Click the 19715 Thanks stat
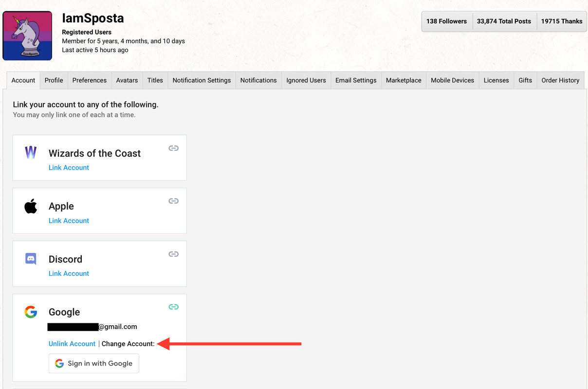 [x=562, y=21]
